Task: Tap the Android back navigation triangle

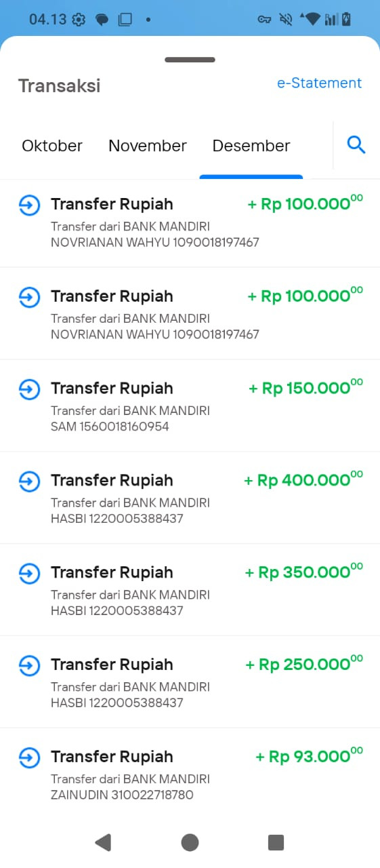Action: [x=103, y=842]
